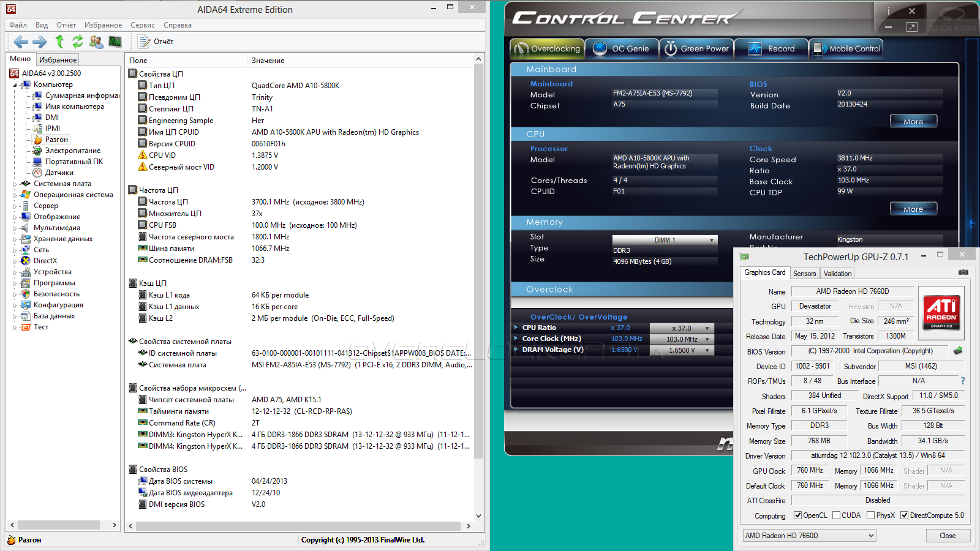Click the AIDA64 list vertical scrollbar down arrow

479,516
